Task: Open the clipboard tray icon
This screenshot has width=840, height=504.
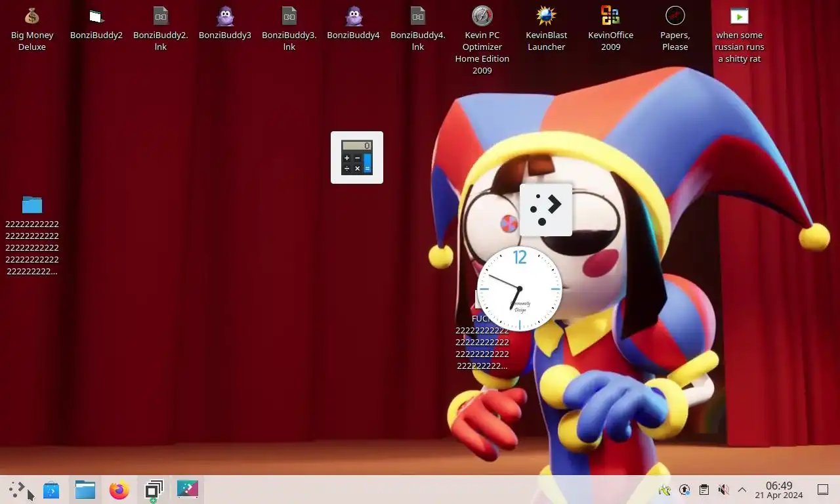Action: click(703, 490)
